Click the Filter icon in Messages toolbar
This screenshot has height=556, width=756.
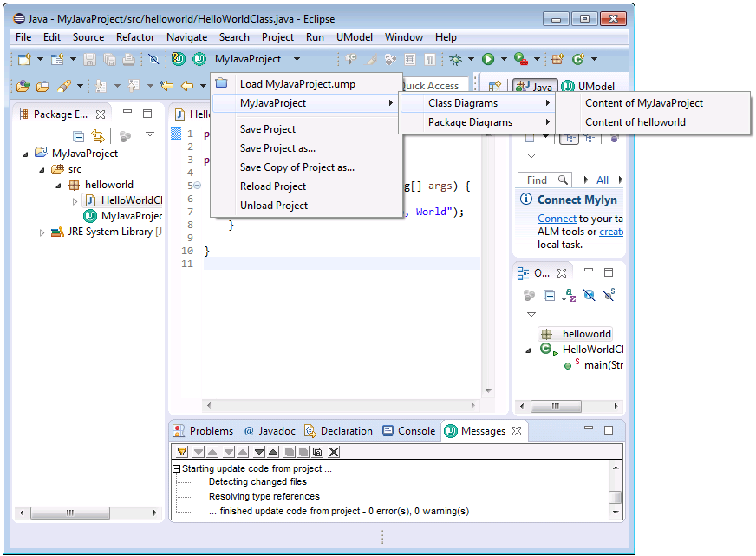182,452
